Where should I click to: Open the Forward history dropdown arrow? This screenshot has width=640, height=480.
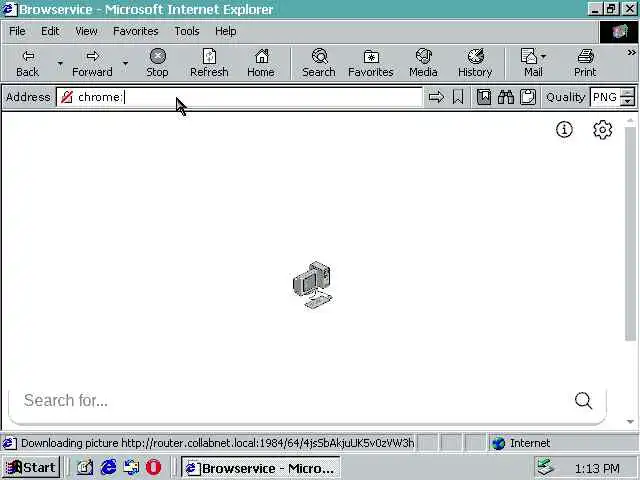click(125, 63)
